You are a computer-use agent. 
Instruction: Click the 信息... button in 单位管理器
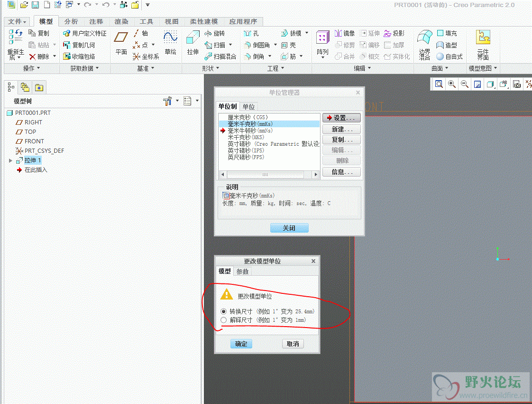pyautogui.click(x=341, y=172)
